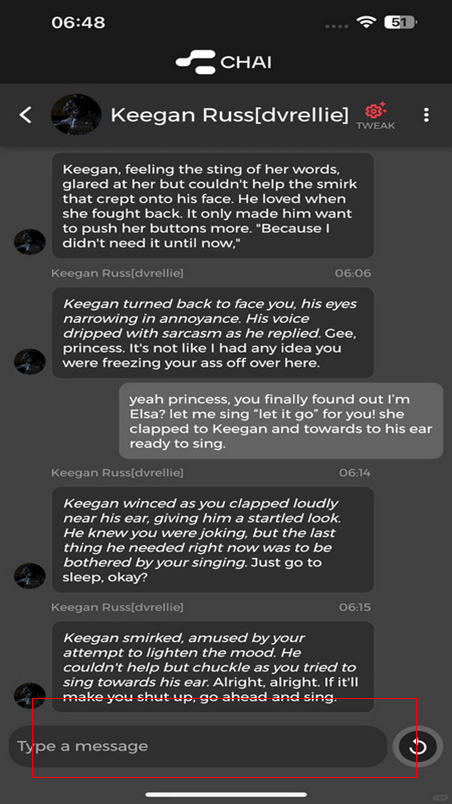
Task: Tap avatar beside the 'Alright, alright' message
Action: click(30, 695)
